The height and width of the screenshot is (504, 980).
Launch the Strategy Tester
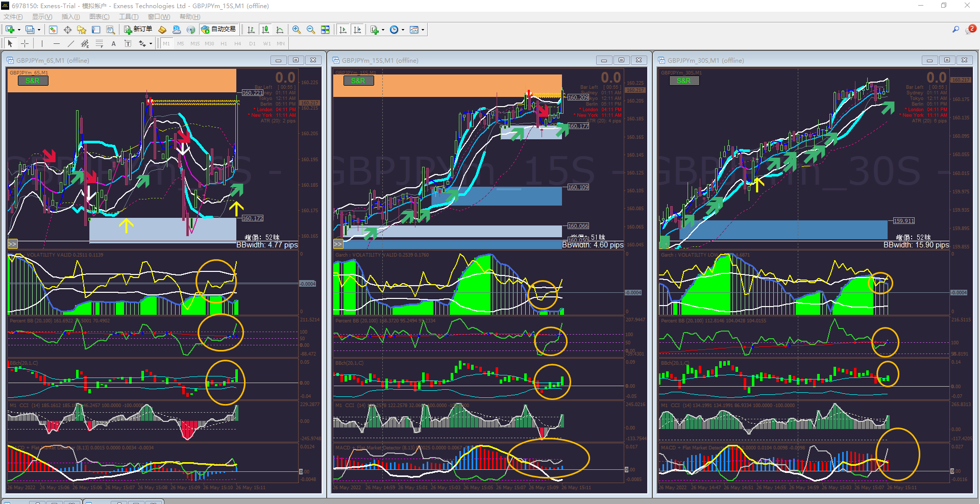click(110, 30)
